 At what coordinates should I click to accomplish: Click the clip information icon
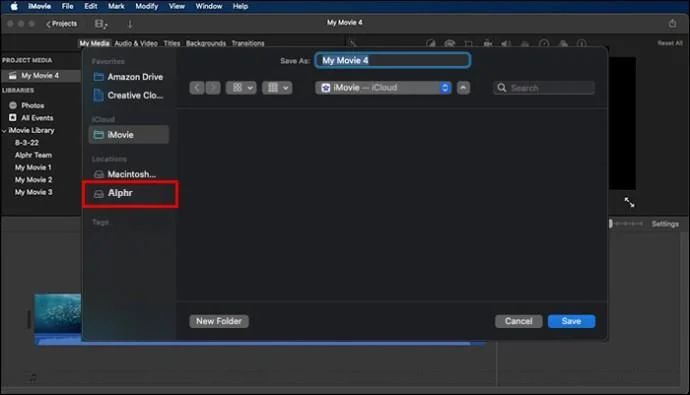coord(582,44)
